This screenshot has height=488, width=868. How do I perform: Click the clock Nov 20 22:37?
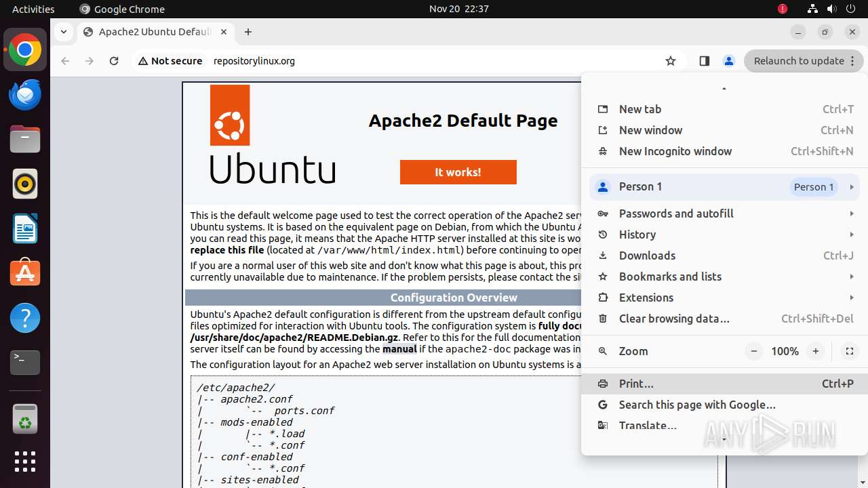[459, 9]
